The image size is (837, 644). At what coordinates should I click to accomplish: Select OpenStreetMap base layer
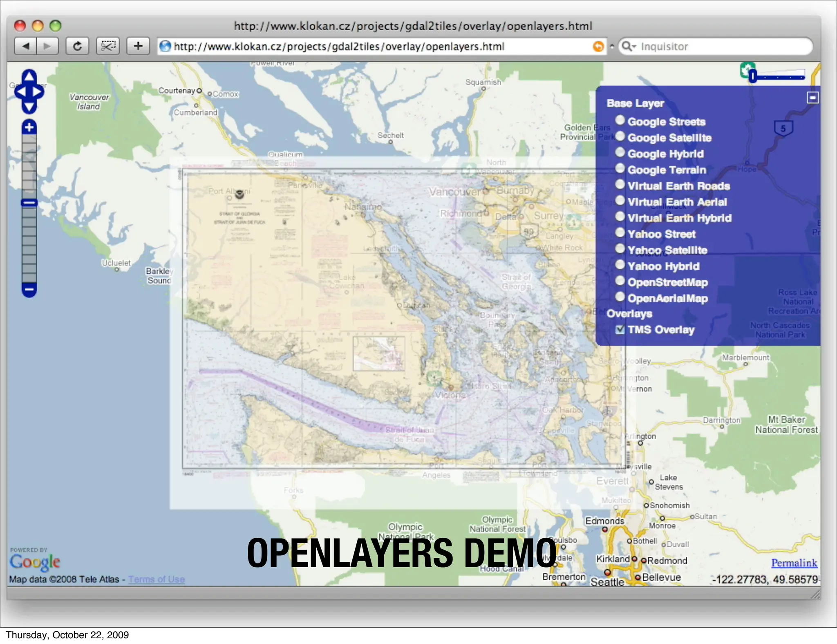(620, 281)
